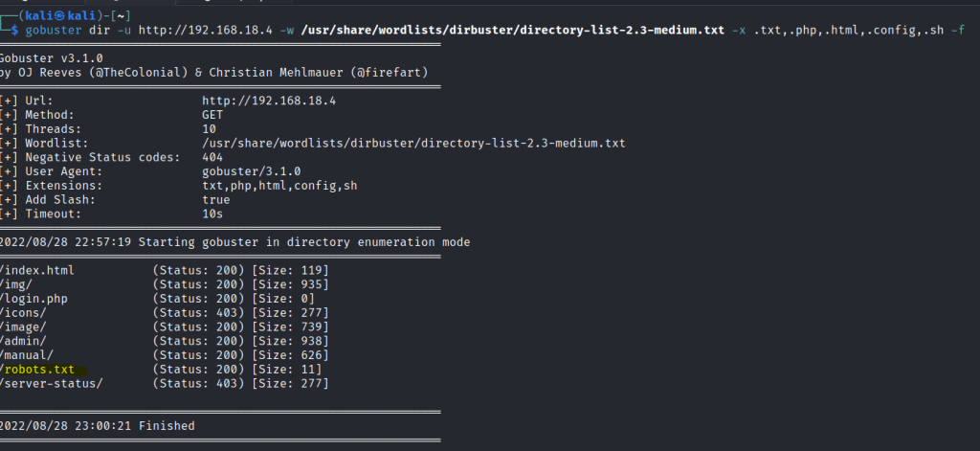The height and width of the screenshot is (451, 980).
Task: Click the Negative Status codes value 404
Action: [212, 157]
